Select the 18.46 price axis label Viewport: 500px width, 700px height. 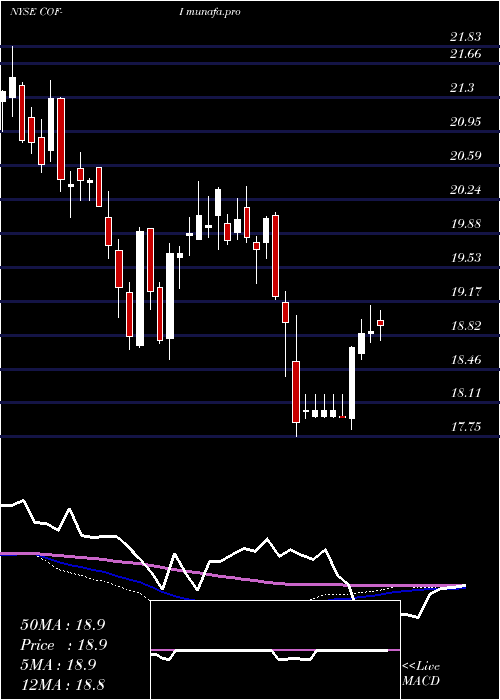[465, 359]
